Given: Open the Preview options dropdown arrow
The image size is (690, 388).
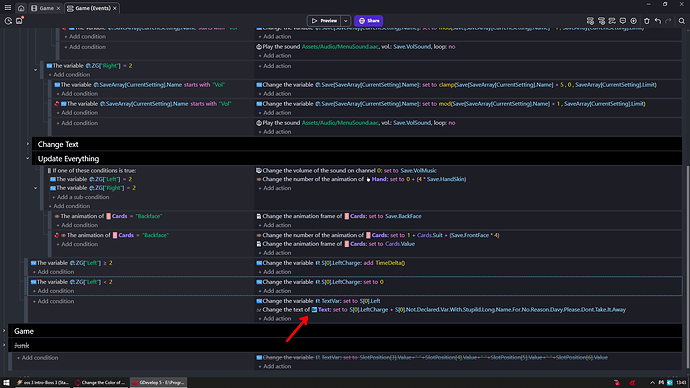Looking at the screenshot, I should [x=346, y=21].
